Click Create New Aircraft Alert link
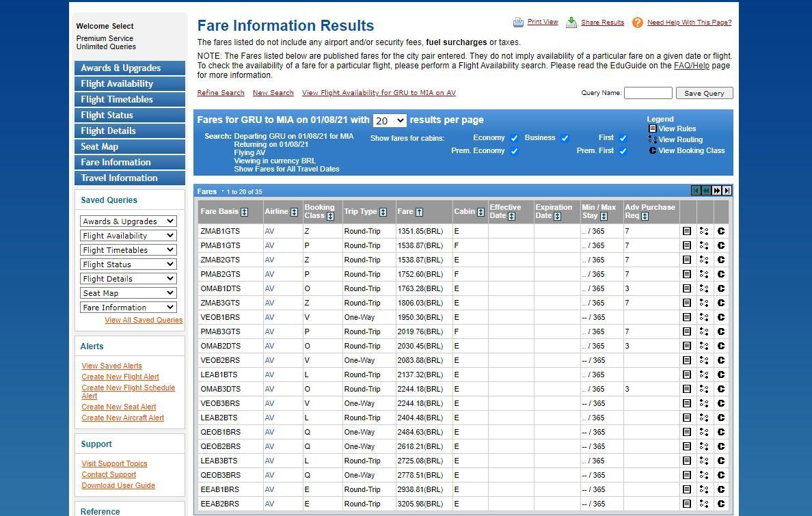812x516 pixels. [x=123, y=418]
